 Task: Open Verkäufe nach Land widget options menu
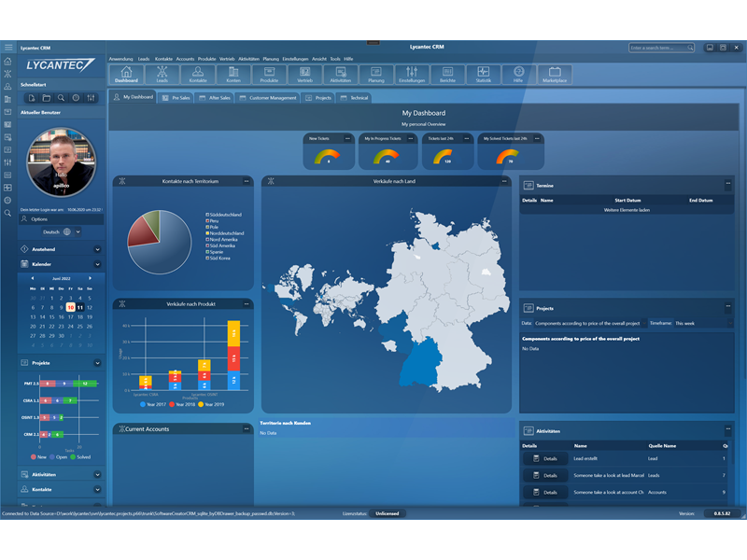tap(504, 181)
